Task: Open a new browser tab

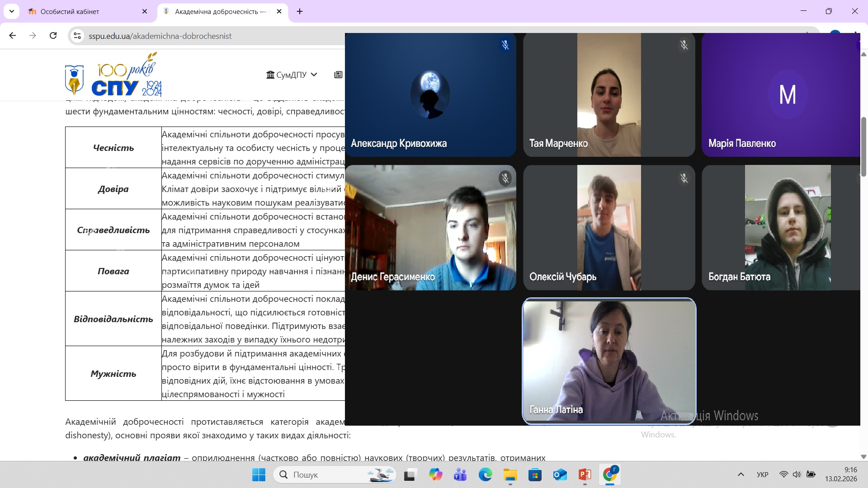Action: 300,11
